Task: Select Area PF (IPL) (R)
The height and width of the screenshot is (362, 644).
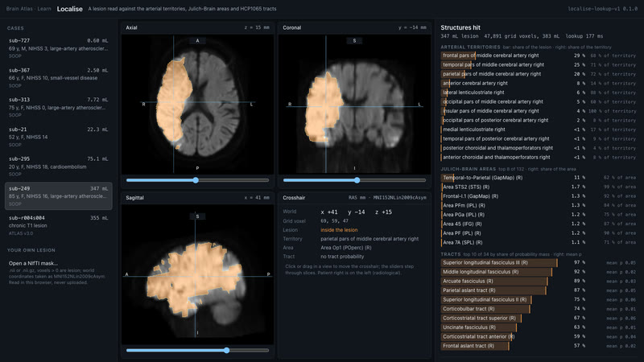Action: [x=538, y=233]
